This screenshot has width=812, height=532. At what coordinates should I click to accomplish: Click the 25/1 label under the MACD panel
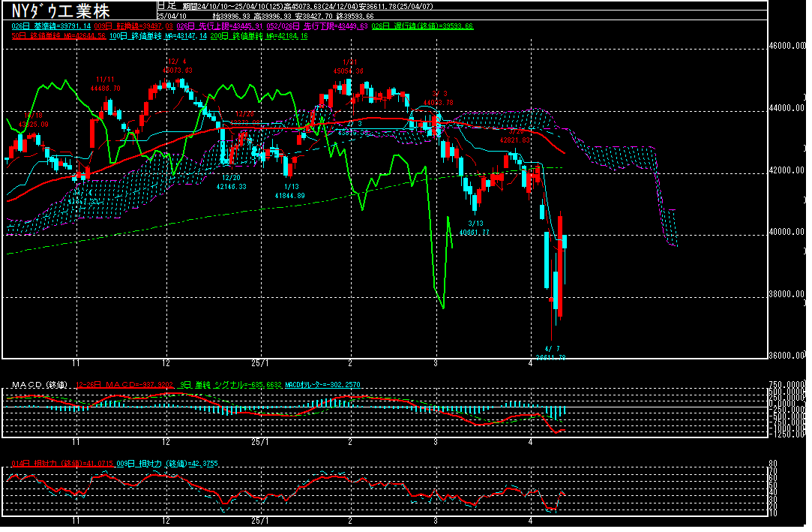click(x=260, y=442)
